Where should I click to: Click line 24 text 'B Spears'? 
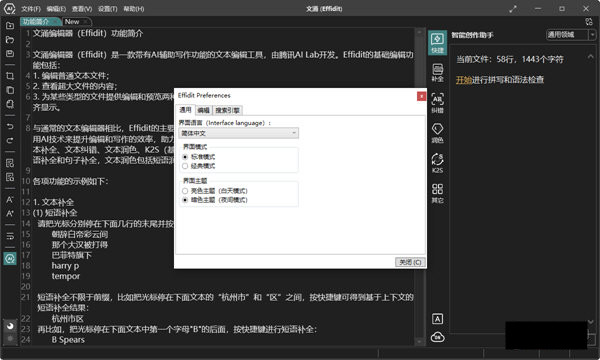click(68, 340)
